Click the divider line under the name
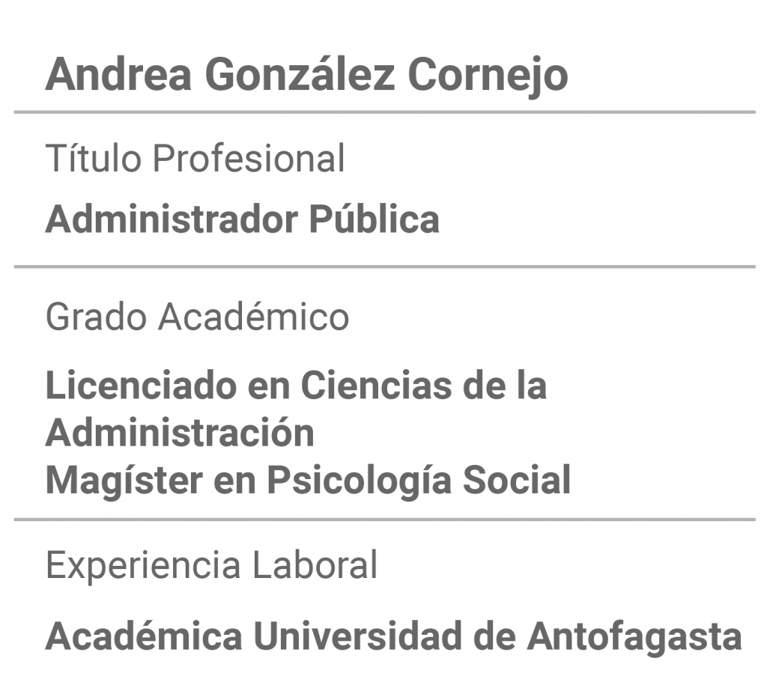Screen dimensions: 767x700 384,112
